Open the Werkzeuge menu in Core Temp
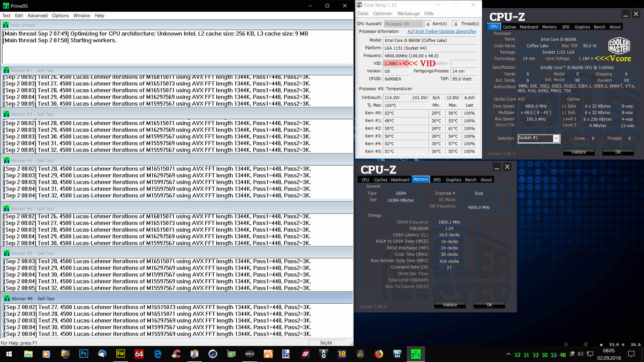This screenshot has height=362, width=644. pos(408,13)
